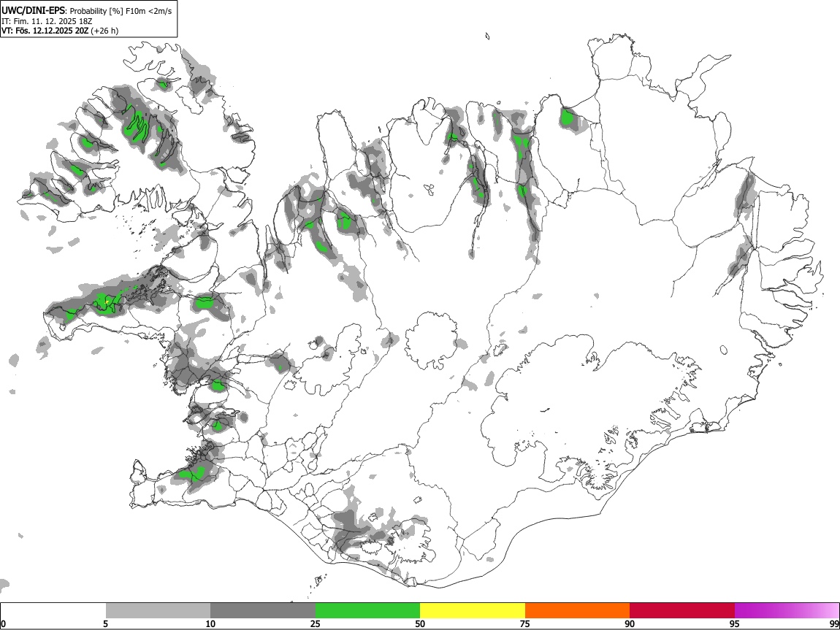
Task: Click the UWC/DINI-EPS title text
Action: (34, 11)
